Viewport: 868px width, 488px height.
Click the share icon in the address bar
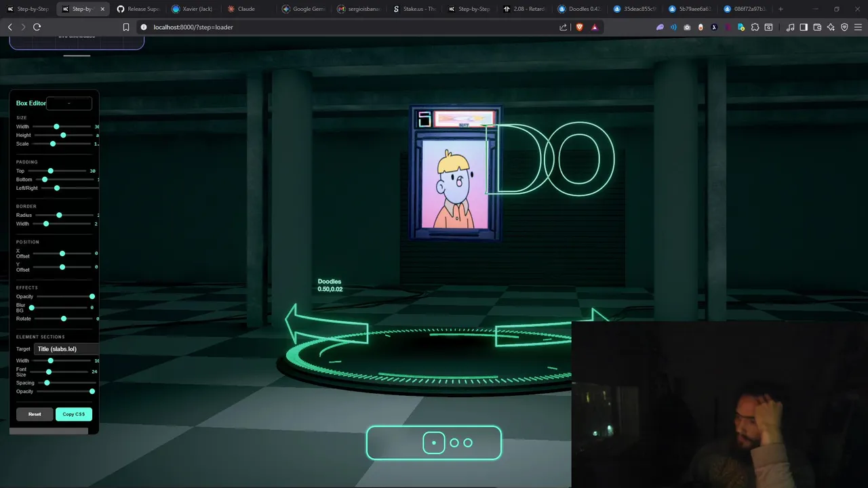click(x=563, y=27)
